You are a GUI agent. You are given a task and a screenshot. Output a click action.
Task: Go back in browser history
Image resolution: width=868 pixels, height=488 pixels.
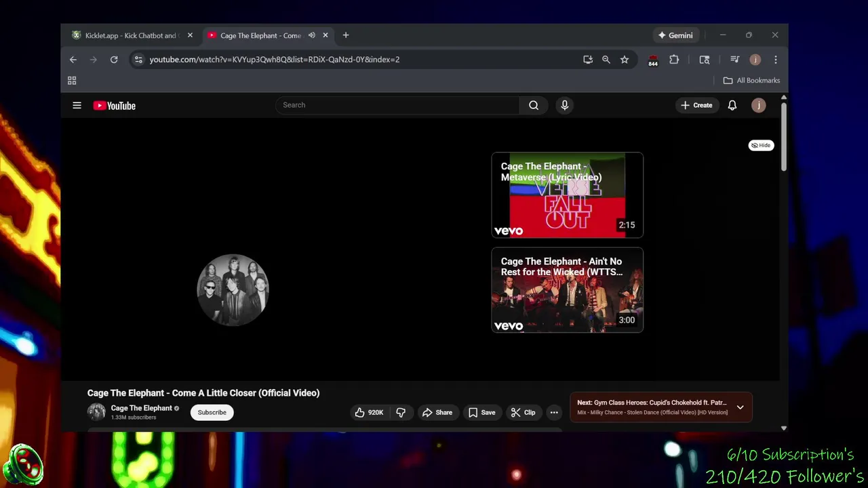point(73,60)
